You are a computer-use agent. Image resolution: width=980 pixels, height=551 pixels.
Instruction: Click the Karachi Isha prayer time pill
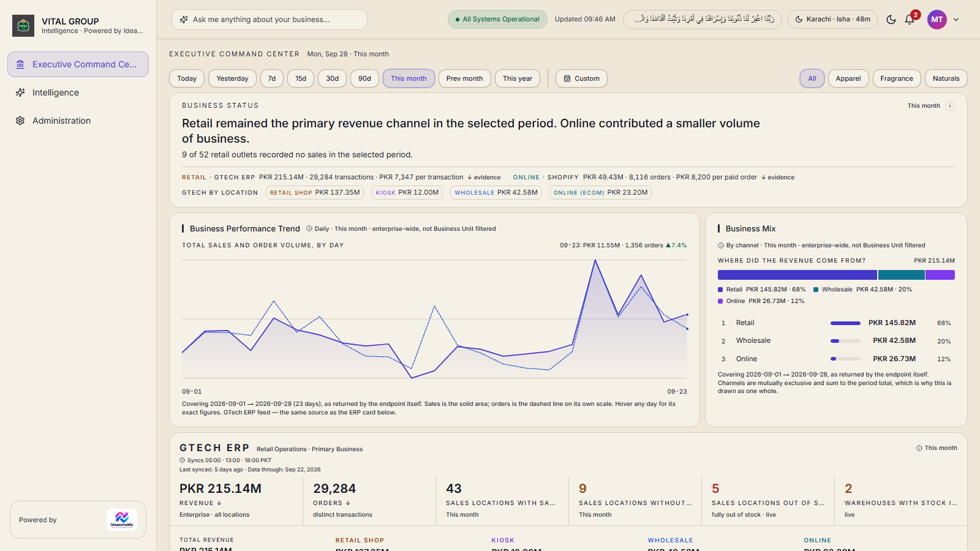[832, 20]
